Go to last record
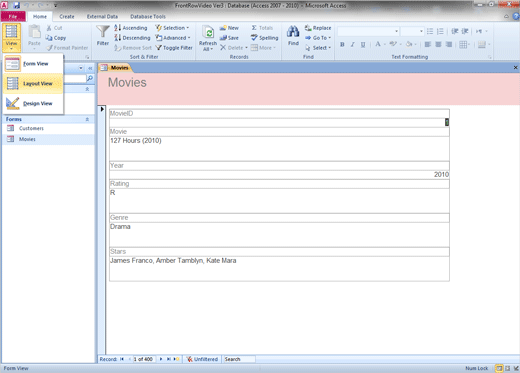This screenshot has width=520, height=373. [x=169, y=359]
